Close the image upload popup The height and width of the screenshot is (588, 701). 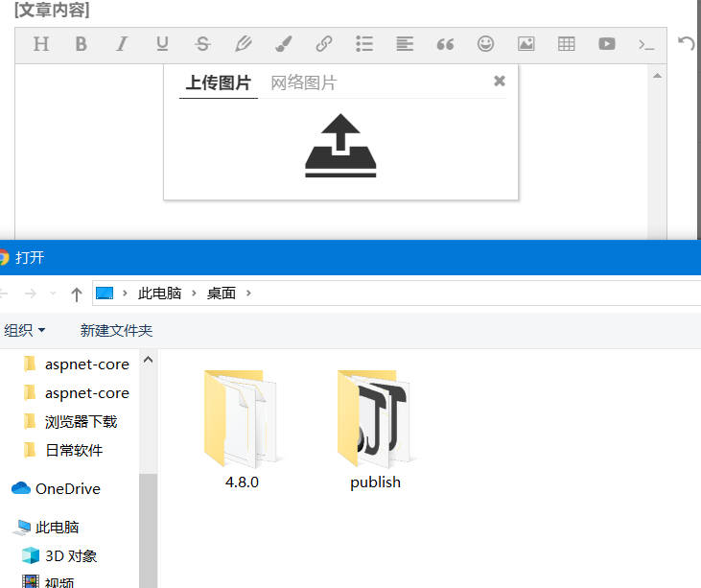[500, 81]
